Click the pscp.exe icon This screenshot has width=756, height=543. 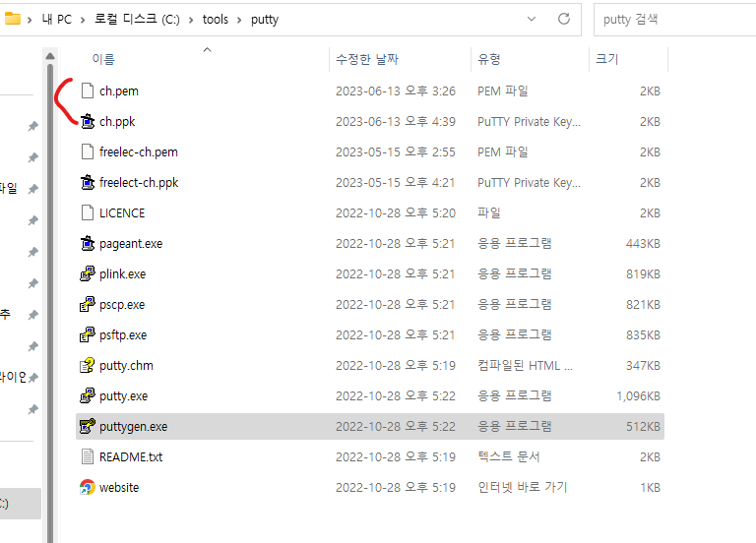pos(88,305)
